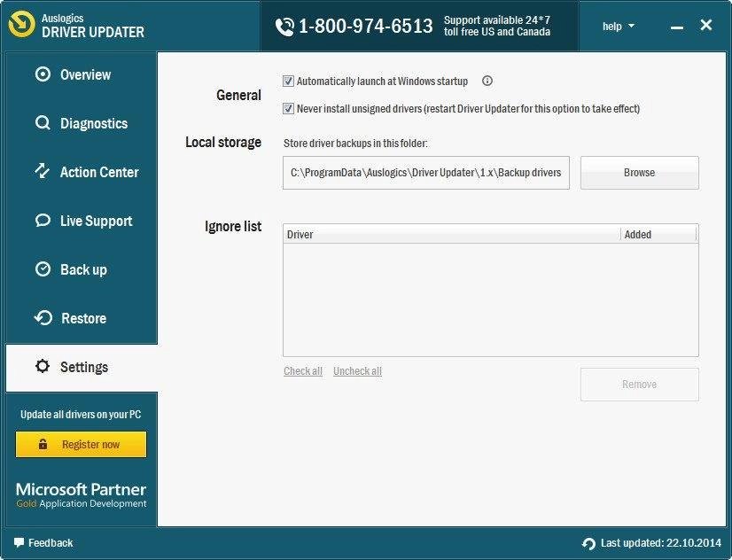The image size is (732, 560).
Task: Click the Register now button
Action: coord(82,444)
